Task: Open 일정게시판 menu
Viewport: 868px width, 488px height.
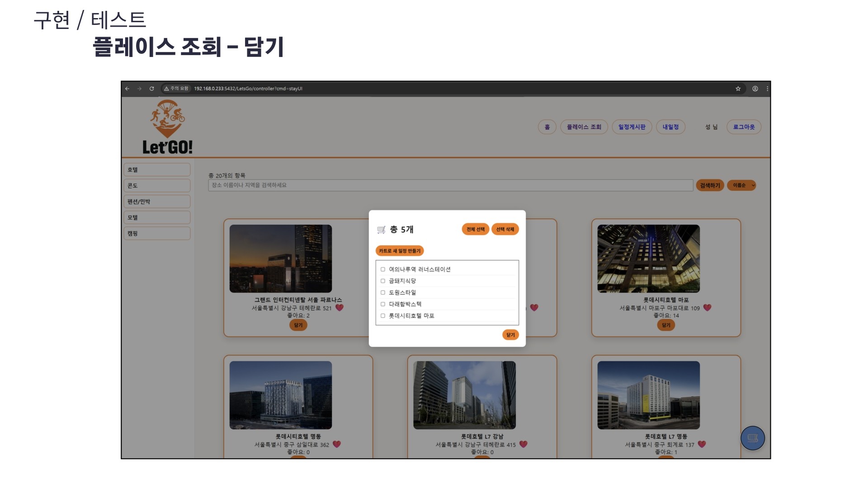Action: click(x=632, y=127)
